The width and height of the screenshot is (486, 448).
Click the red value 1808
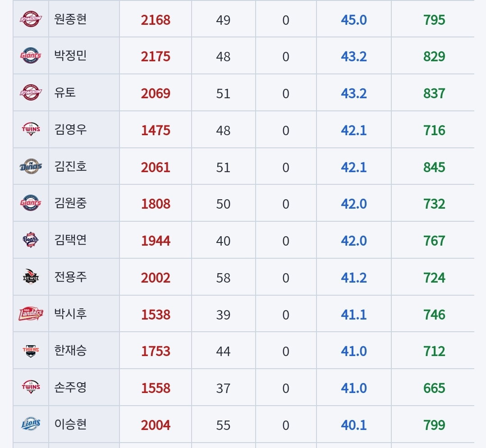click(x=156, y=204)
